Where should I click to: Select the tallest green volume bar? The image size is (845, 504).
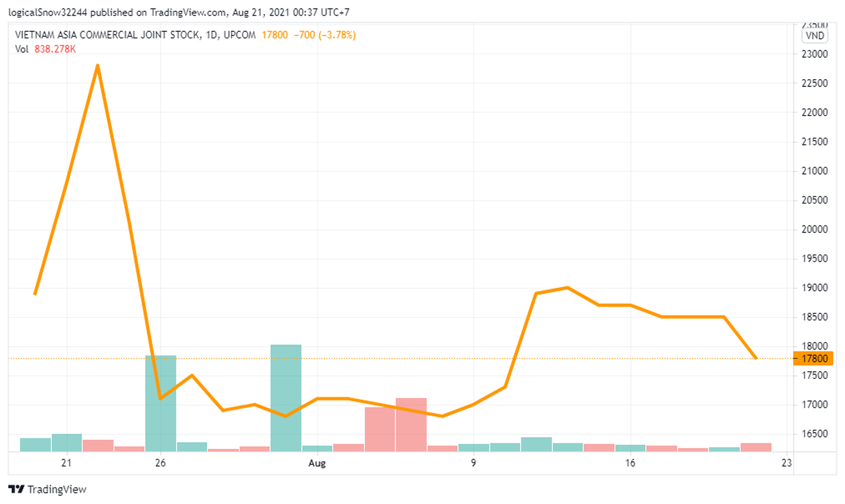point(286,398)
